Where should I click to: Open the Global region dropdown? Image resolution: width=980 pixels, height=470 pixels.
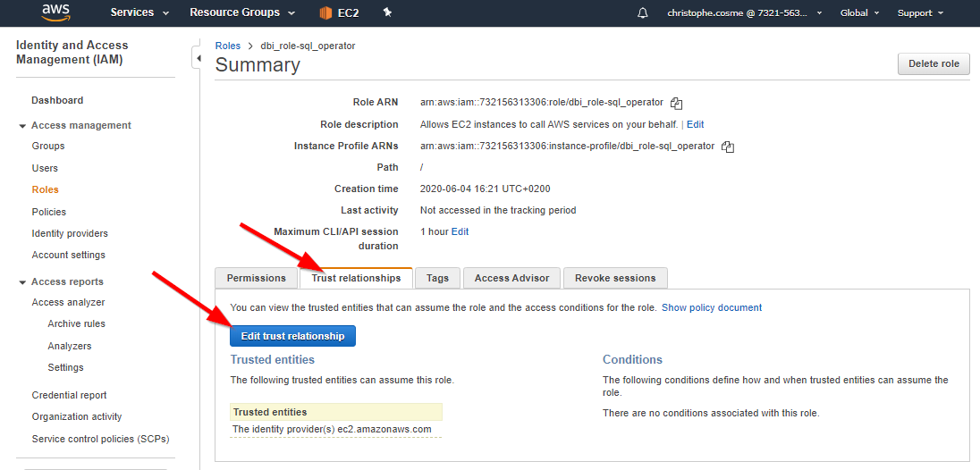(x=859, y=13)
